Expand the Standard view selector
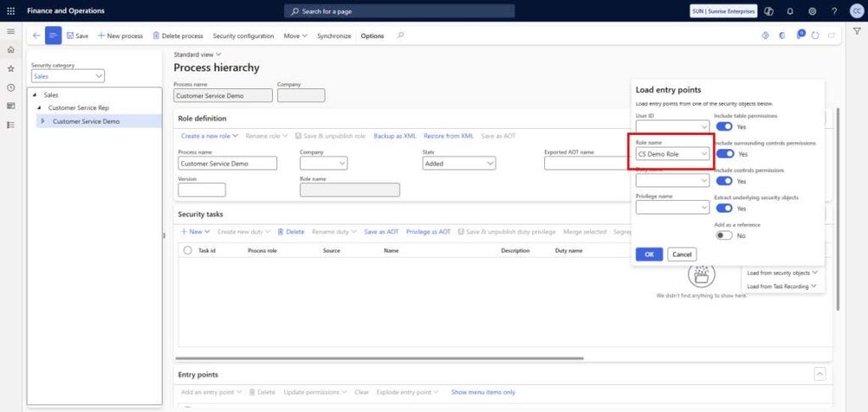 point(198,54)
